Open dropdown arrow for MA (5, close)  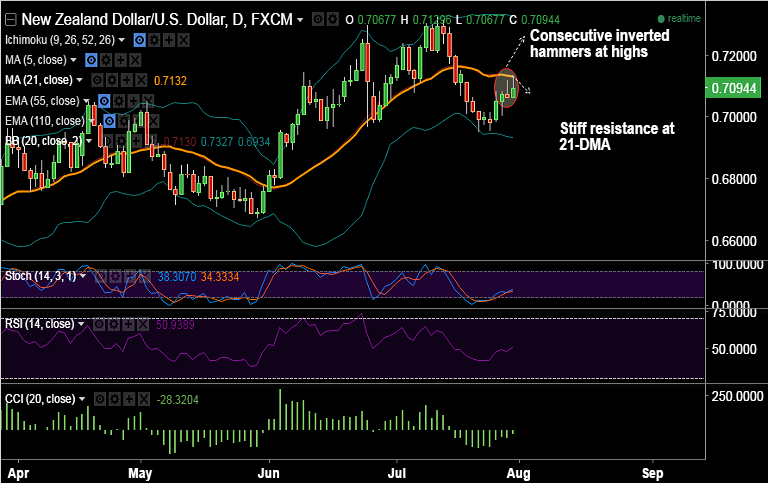point(73,60)
